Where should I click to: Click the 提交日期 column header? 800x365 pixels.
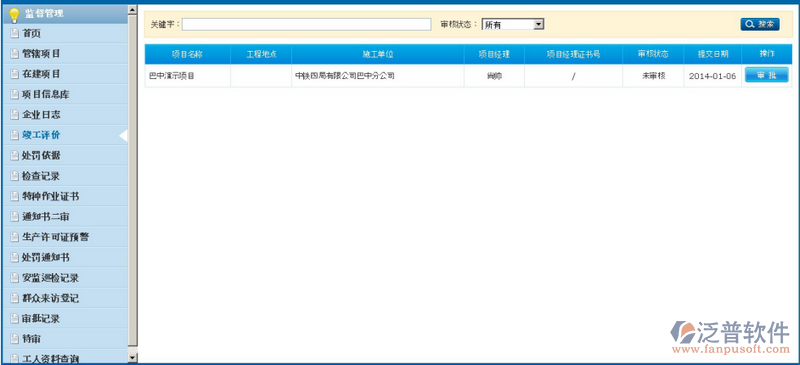tap(713, 54)
